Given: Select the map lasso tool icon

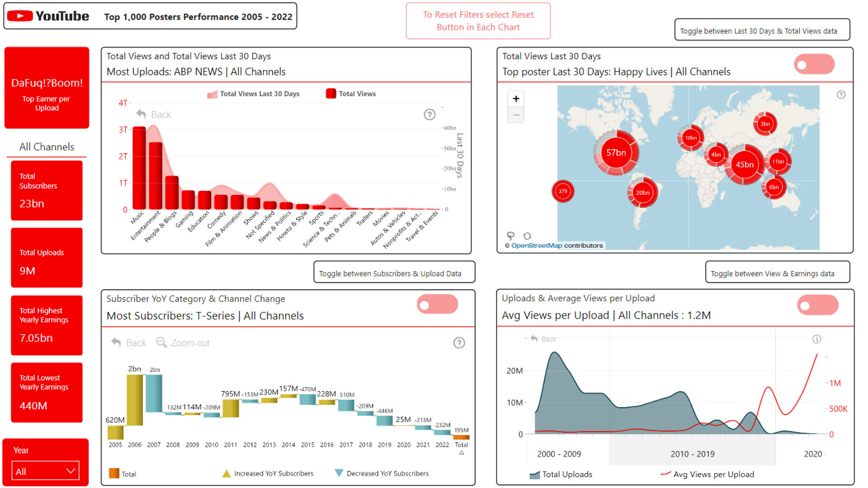Looking at the screenshot, I should [511, 236].
